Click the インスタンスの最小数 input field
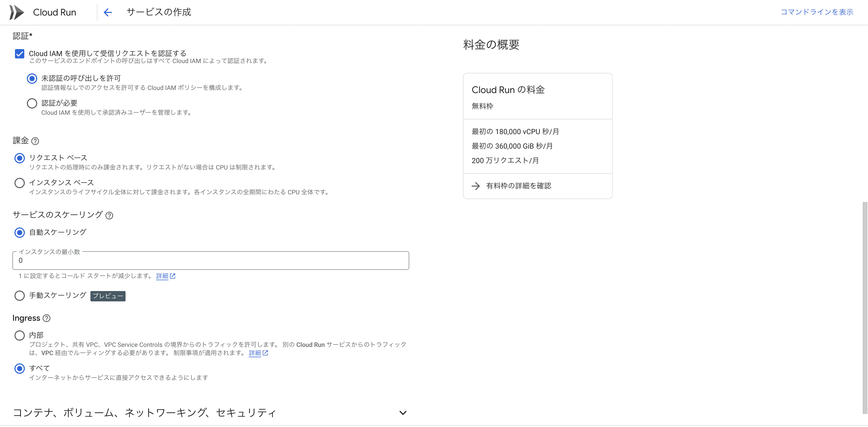Viewport: 868px width, 427px height. [x=211, y=261]
